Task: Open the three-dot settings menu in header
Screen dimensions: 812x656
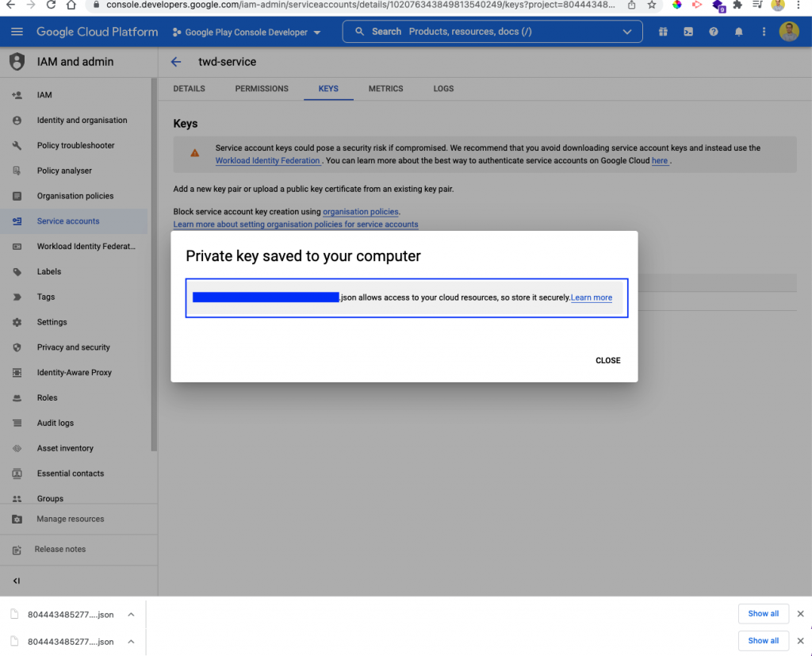Action: [x=764, y=32]
